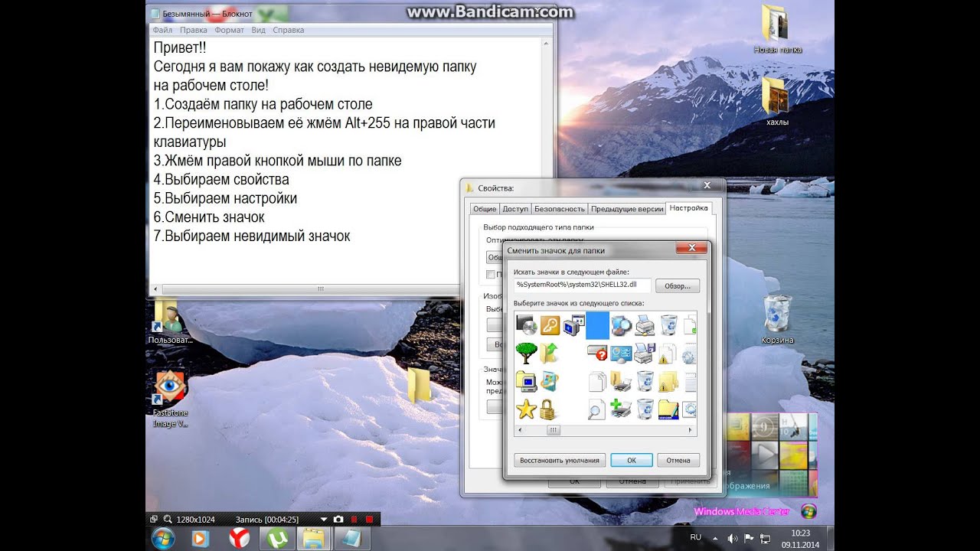The width and height of the screenshot is (980, 551).
Task: Switch to the Безопасность tab in Properties
Action: [560, 209]
